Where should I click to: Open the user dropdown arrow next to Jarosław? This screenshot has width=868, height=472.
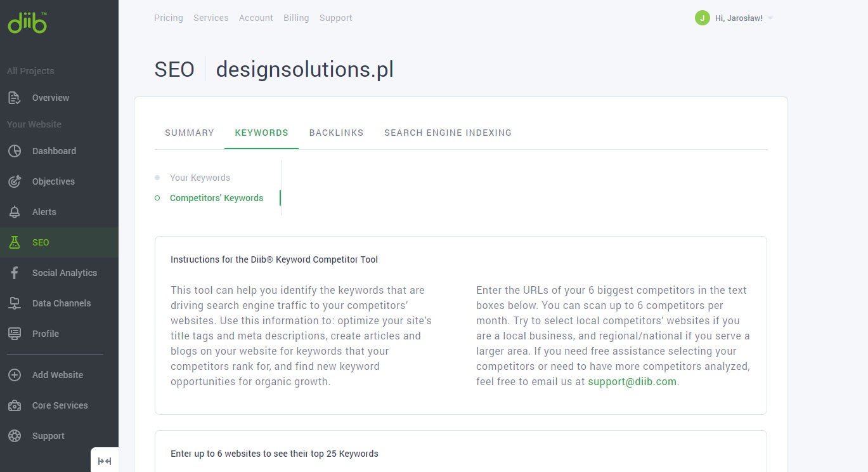(x=770, y=18)
